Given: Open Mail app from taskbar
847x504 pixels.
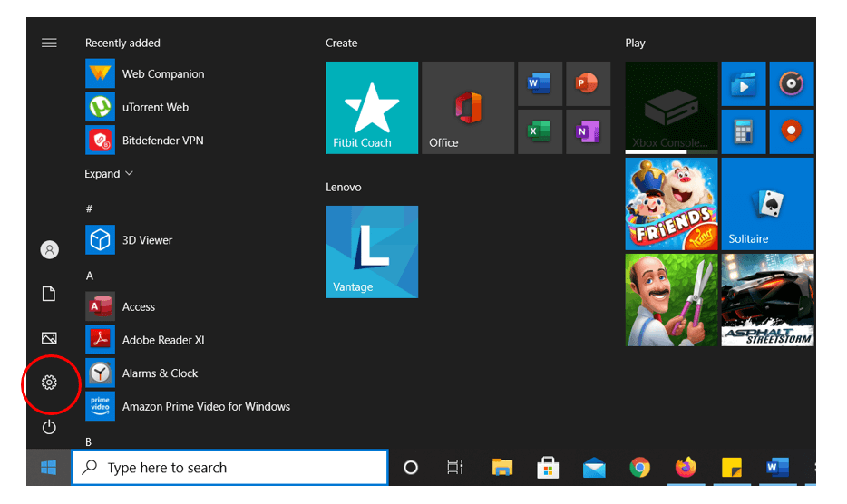Looking at the screenshot, I should coord(594,467).
